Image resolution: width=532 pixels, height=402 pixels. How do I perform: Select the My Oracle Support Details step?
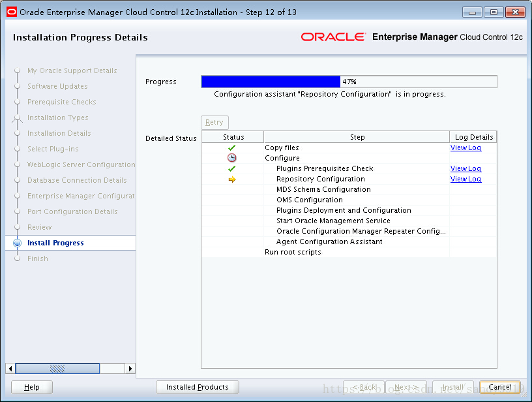pyautogui.click(x=72, y=70)
